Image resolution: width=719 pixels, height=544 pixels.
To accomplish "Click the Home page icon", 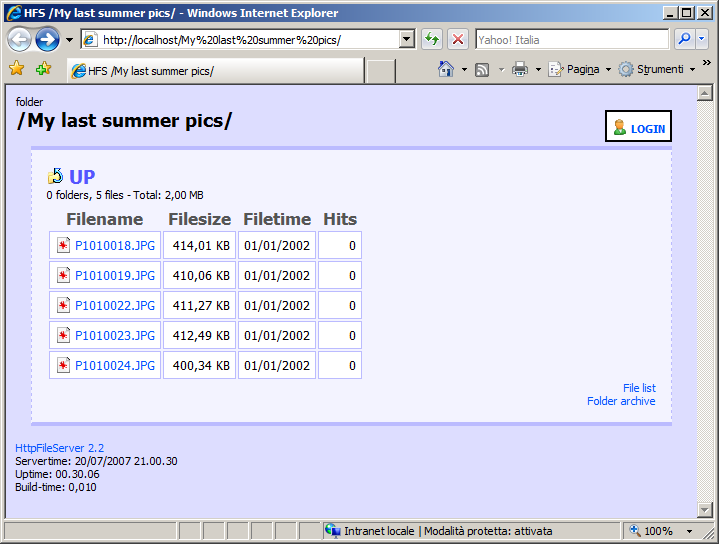I will [x=447, y=69].
